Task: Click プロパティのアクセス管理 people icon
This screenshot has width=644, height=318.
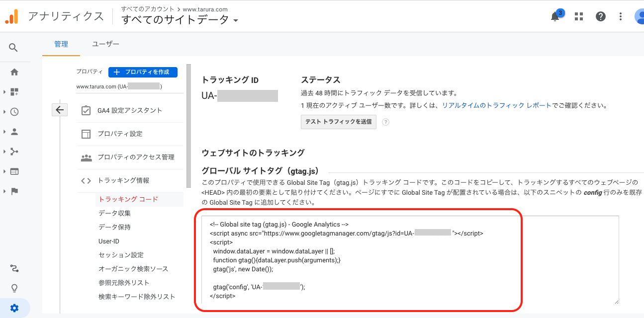Action: (x=86, y=158)
